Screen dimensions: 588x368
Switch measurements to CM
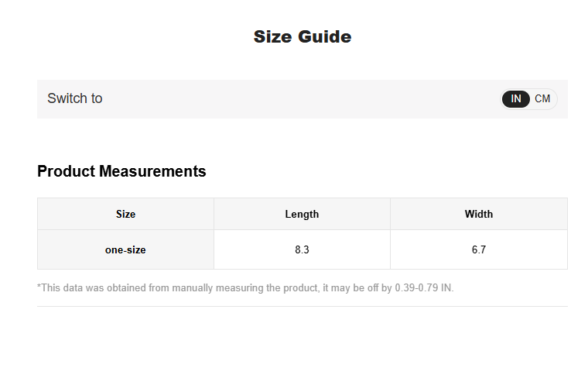(542, 99)
